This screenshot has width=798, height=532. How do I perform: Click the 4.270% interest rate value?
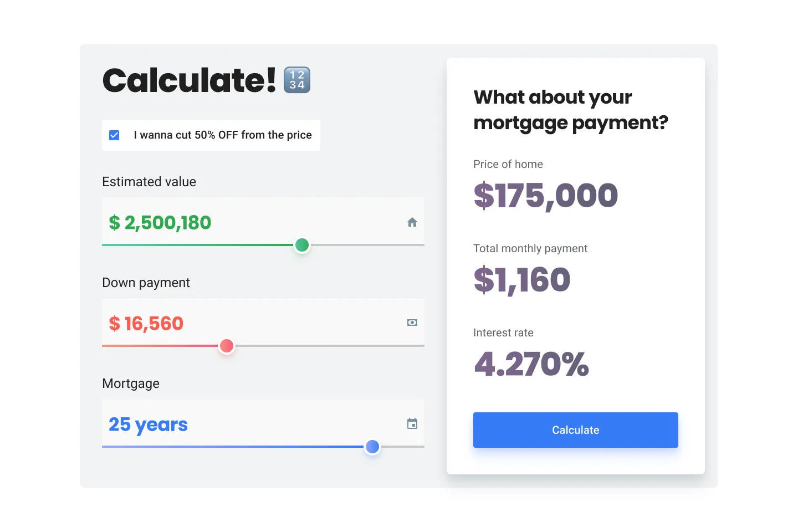(531, 364)
